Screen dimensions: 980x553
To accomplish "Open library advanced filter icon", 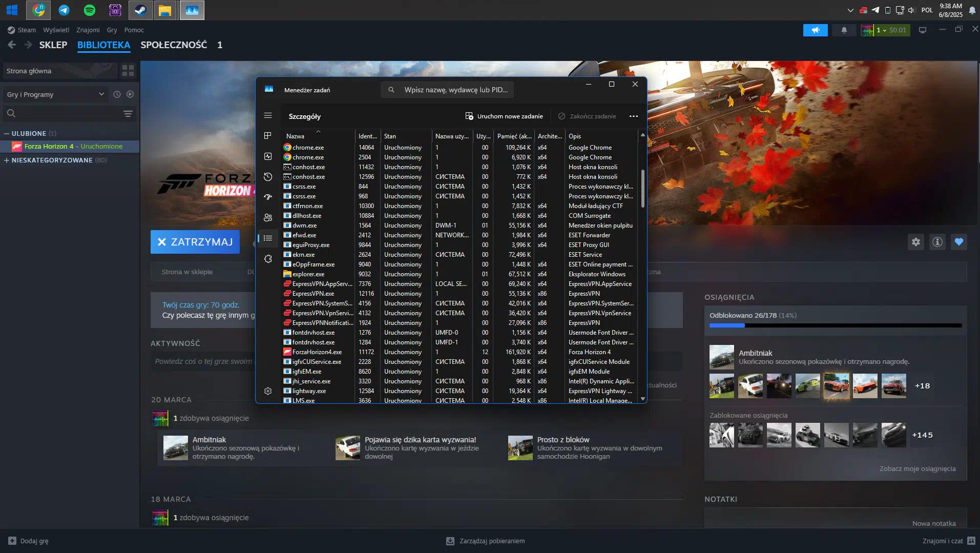I will (x=128, y=113).
